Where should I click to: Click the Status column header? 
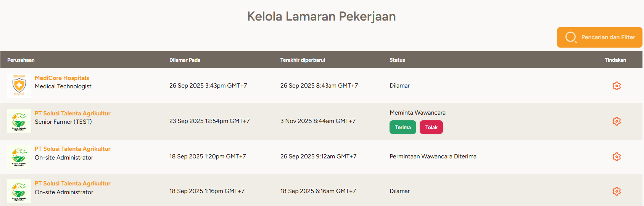397,60
